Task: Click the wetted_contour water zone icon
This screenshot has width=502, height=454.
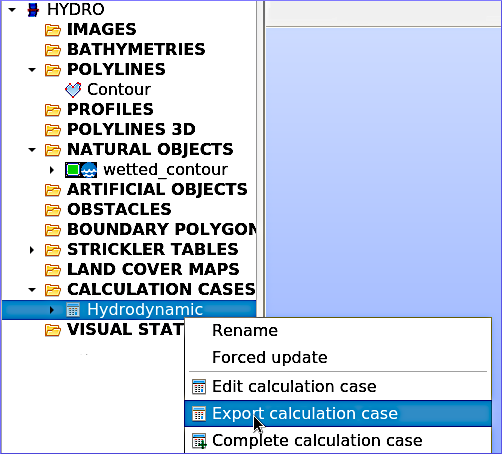Action: [x=89, y=170]
